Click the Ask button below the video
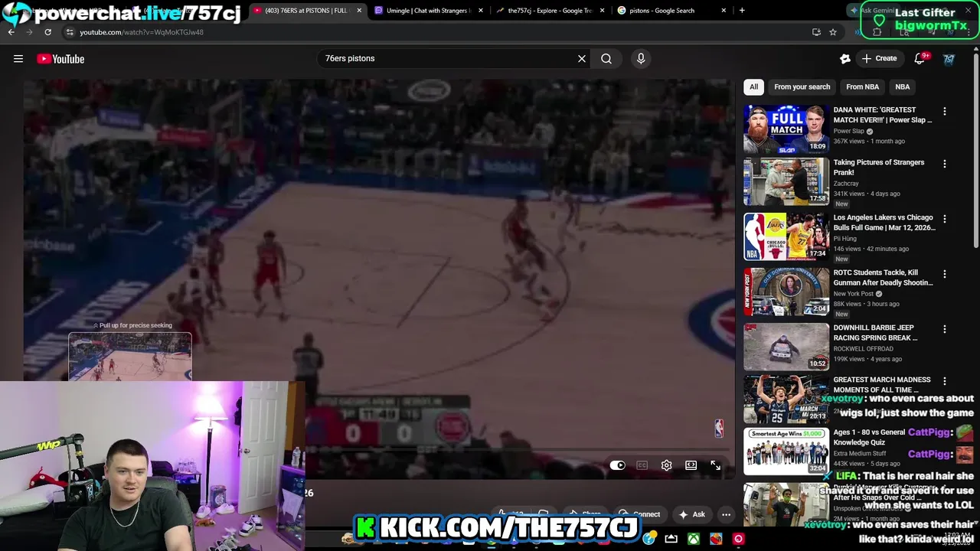This screenshot has height=551, width=980. [x=691, y=514]
